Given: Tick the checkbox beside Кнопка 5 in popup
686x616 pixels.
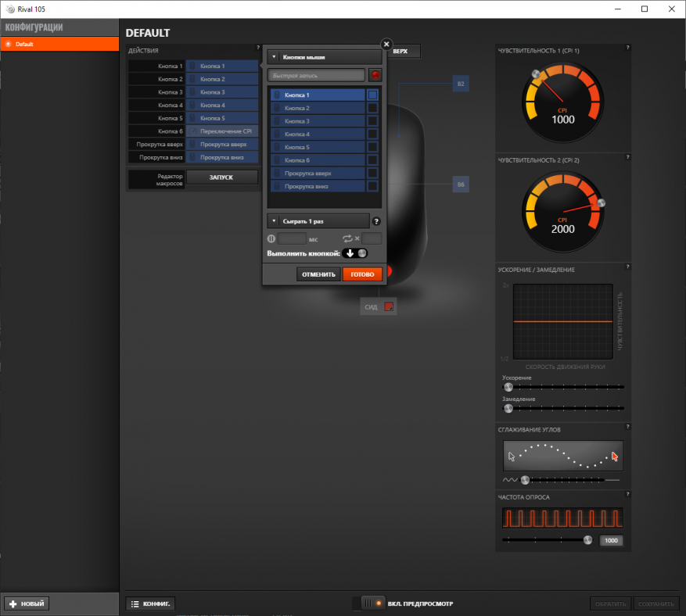Looking at the screenshot, I should click(x=372, y=147).
